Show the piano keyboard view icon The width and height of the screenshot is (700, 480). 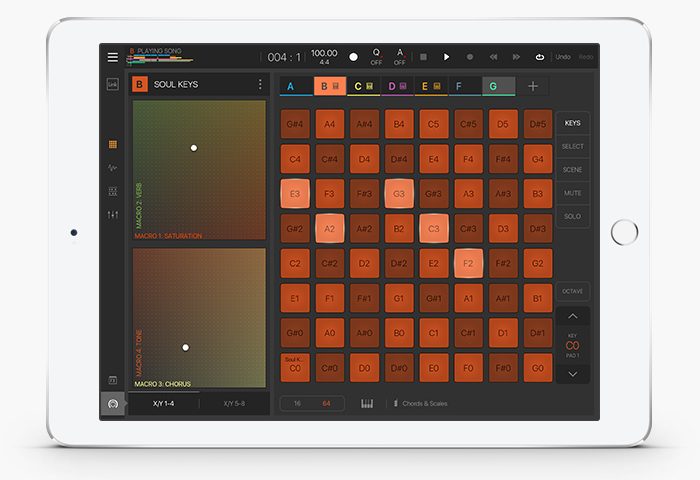367,404
